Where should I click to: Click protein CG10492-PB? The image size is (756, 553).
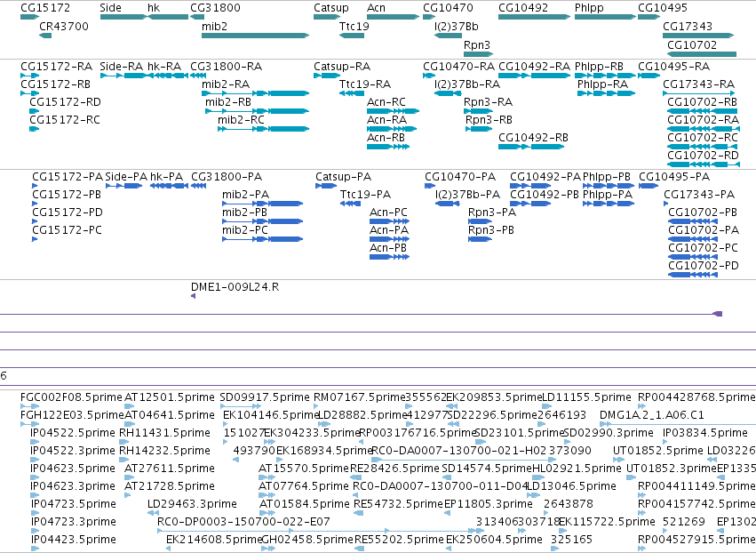click(x=545, y=195)
